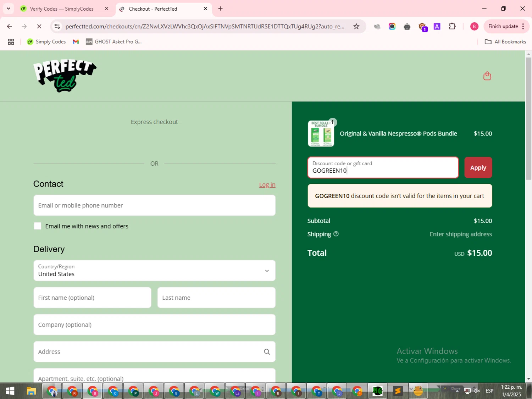Click the PerfectTed logo
Screen dimensions: 532x399
coord(65,76)
